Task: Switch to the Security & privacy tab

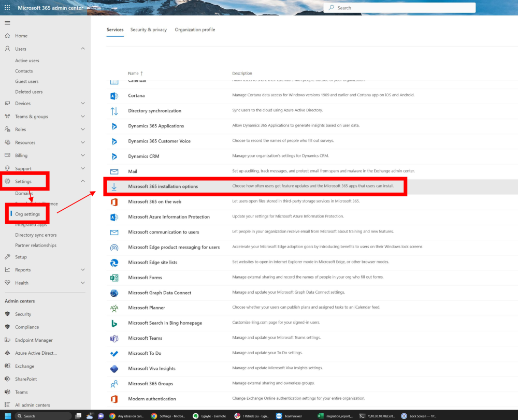Action: [149, 30]
